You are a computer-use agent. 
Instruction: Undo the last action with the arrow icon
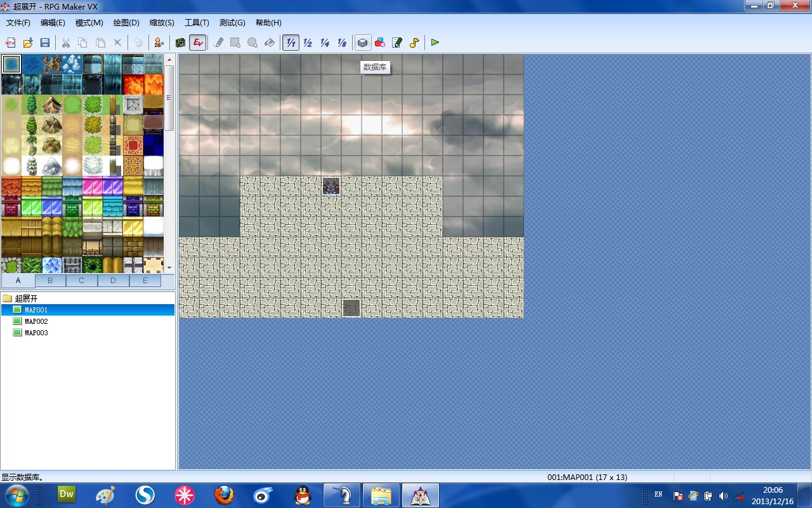(138, 43)
